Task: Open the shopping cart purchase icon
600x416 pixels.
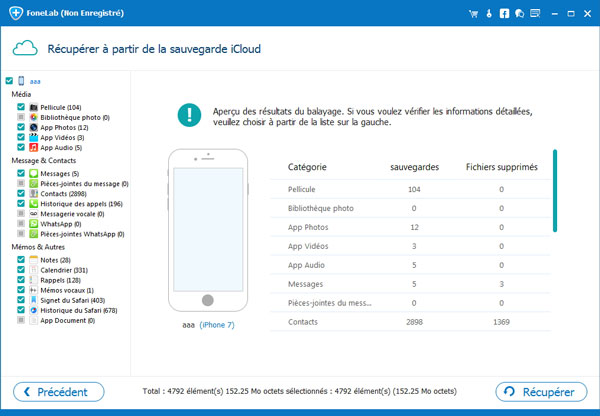Action: [474, 14]
